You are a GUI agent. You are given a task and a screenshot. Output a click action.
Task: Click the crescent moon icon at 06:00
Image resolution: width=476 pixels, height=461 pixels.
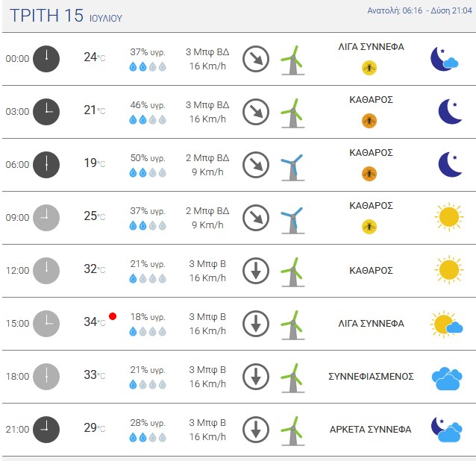pos(449,164)
